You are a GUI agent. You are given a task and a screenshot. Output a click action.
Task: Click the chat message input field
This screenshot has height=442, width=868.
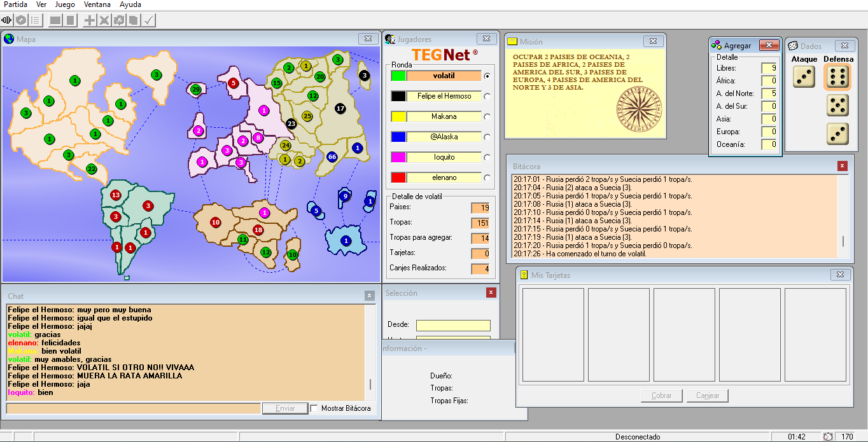pos(133,408)
